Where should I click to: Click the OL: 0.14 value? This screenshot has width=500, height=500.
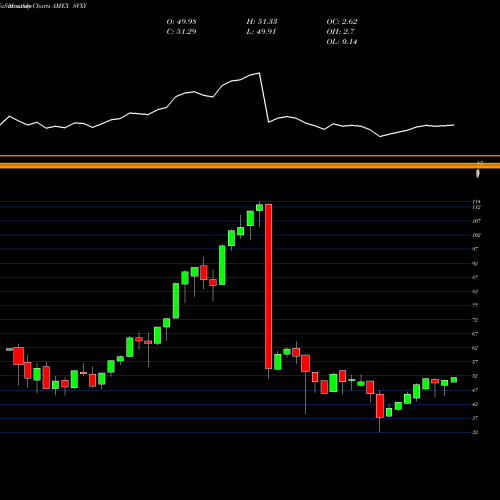coord(342,42)
